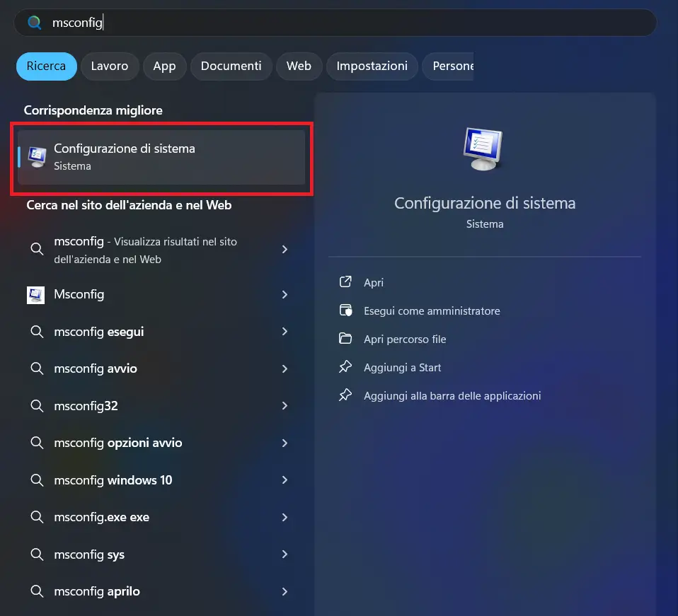Click the magnifier icon in the search bar
This screenshot has height=616, width=678.
click(34, 22)
